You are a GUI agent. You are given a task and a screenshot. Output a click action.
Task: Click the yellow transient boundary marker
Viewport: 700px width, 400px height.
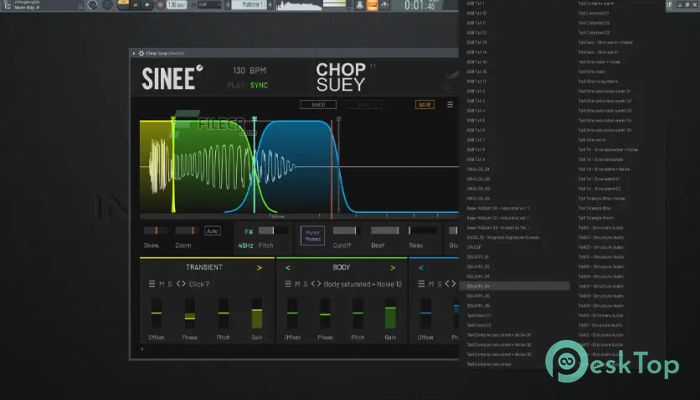(x=173, y=164)
